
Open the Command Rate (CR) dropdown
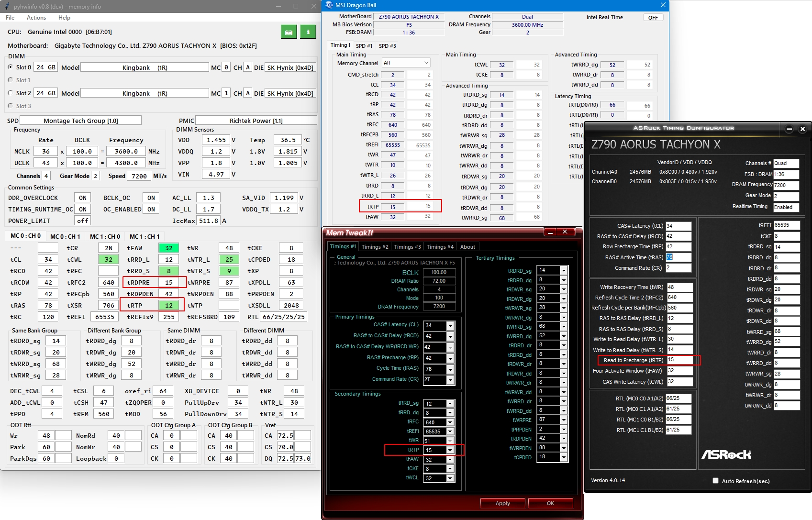450,380
